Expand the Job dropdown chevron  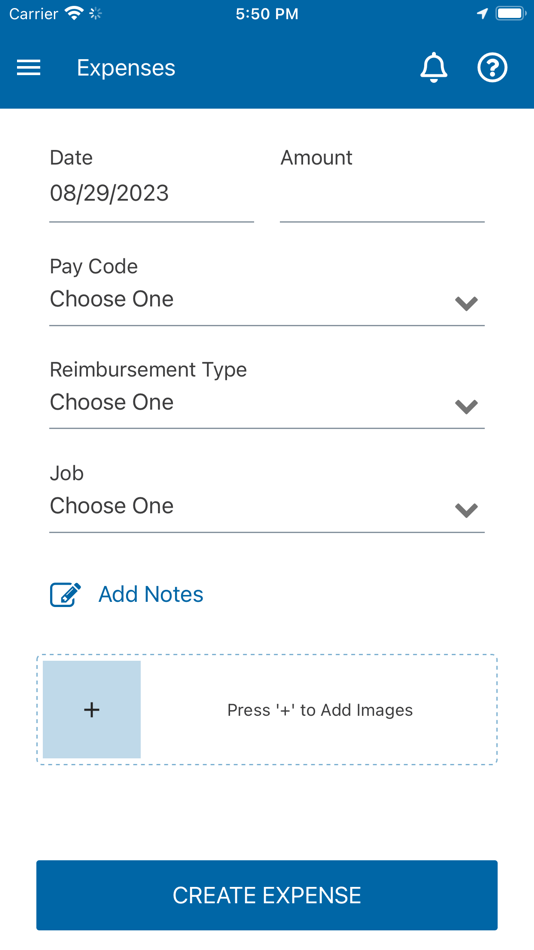point(466,510)
